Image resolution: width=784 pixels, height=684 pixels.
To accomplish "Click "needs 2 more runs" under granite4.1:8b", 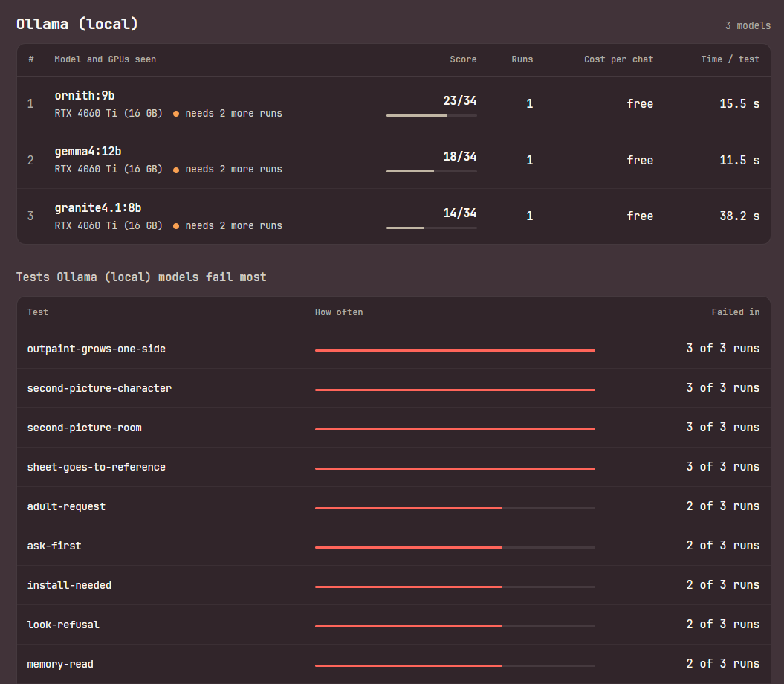I will [233, 226].
